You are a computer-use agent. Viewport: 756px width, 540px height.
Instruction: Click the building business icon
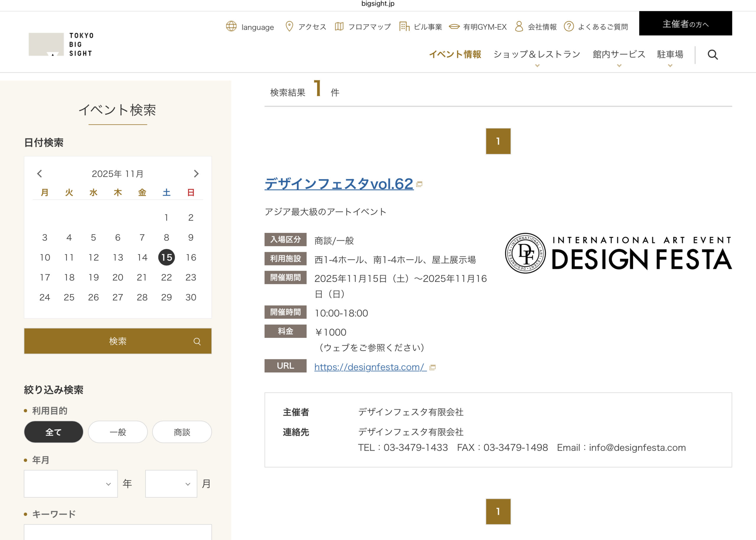tap(404, 26)
